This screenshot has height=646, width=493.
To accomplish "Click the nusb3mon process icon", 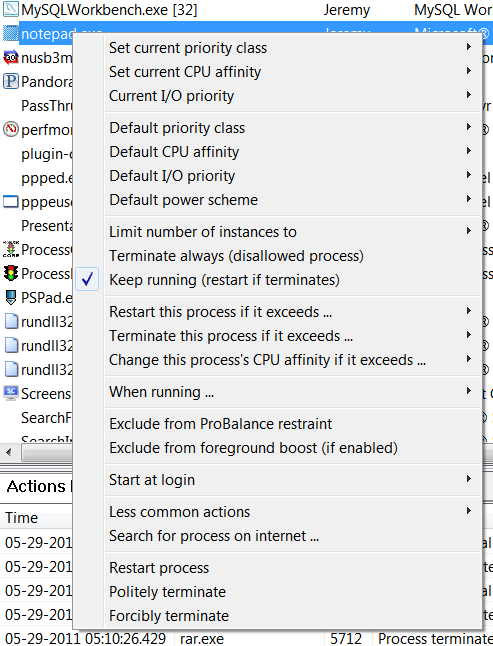I will pyautogui.click(x=11, y=57).
